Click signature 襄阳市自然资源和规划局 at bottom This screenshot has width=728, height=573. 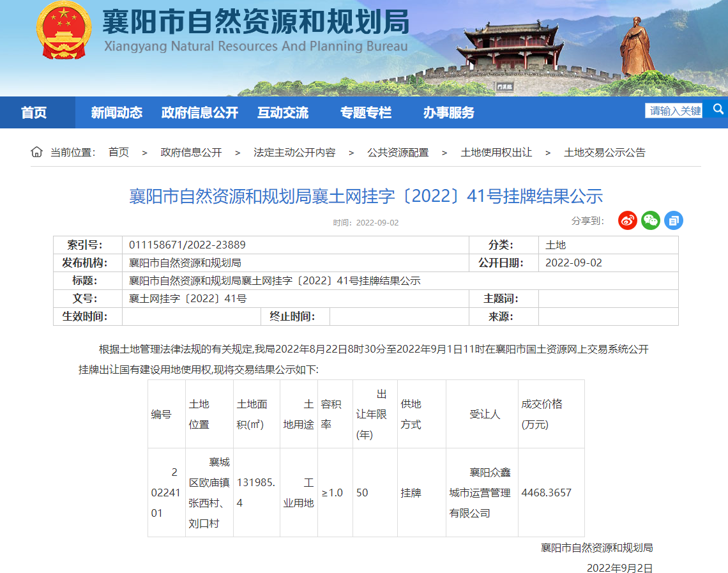click(x=596, y=548)
